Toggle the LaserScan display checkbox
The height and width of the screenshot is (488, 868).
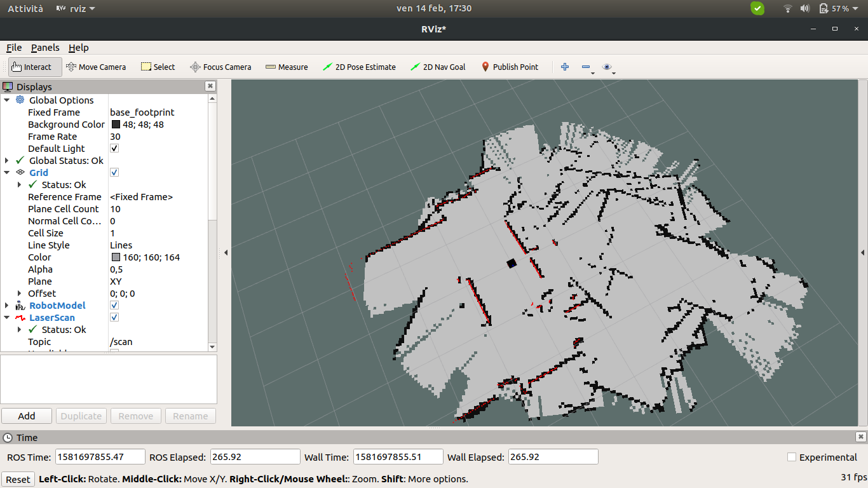pos(114,317)
